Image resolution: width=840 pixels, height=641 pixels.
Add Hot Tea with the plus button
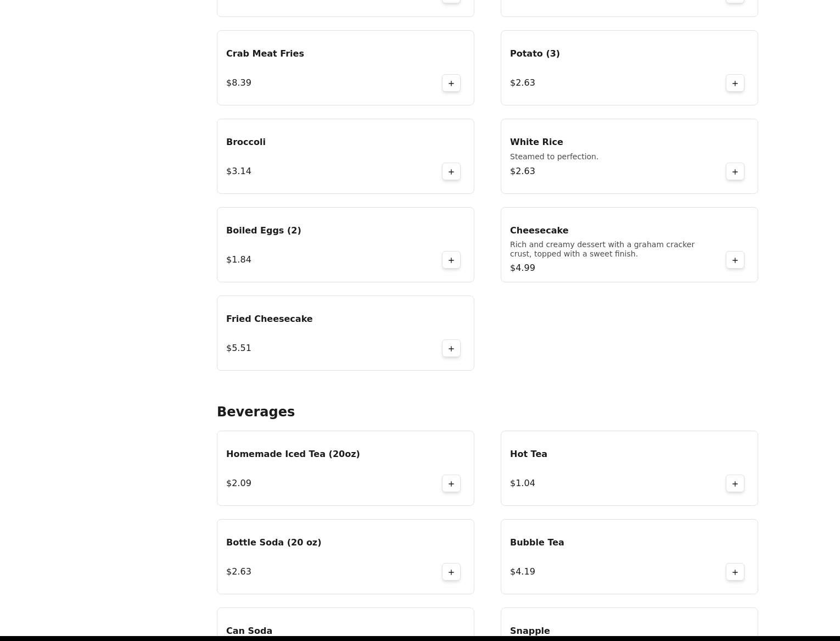coord(735,484)
